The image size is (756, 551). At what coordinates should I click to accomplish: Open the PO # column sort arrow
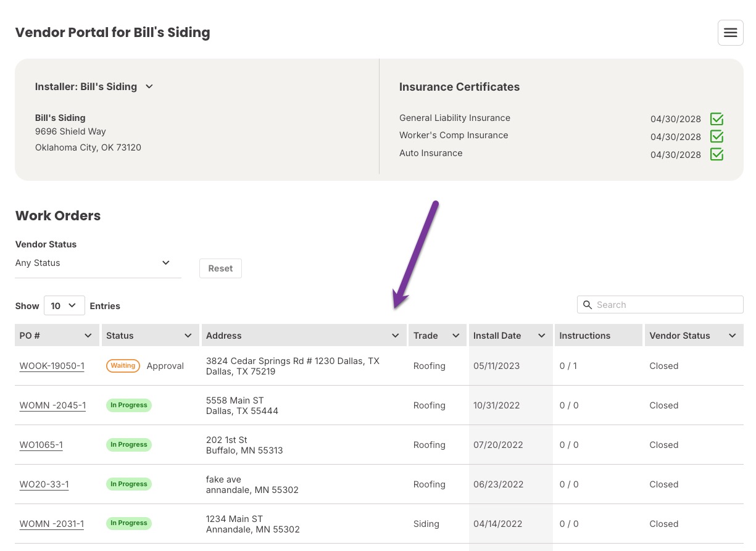[x=88, y=336]
